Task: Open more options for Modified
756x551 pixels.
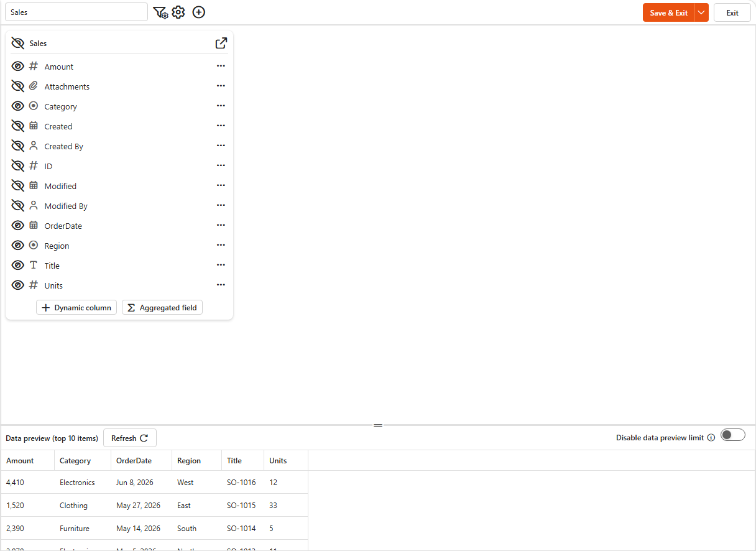Action: click(x=221, y=185)
